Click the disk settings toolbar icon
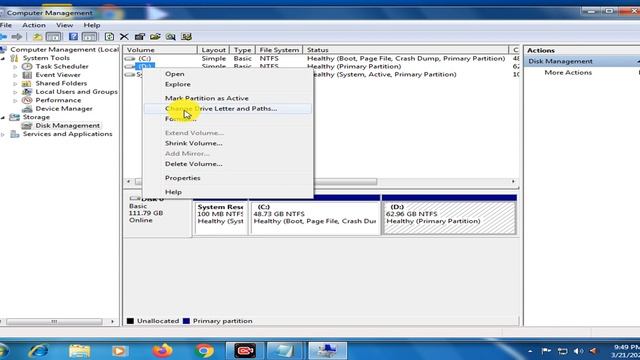This screenshot has width=640, height=360. coord(187,37)
